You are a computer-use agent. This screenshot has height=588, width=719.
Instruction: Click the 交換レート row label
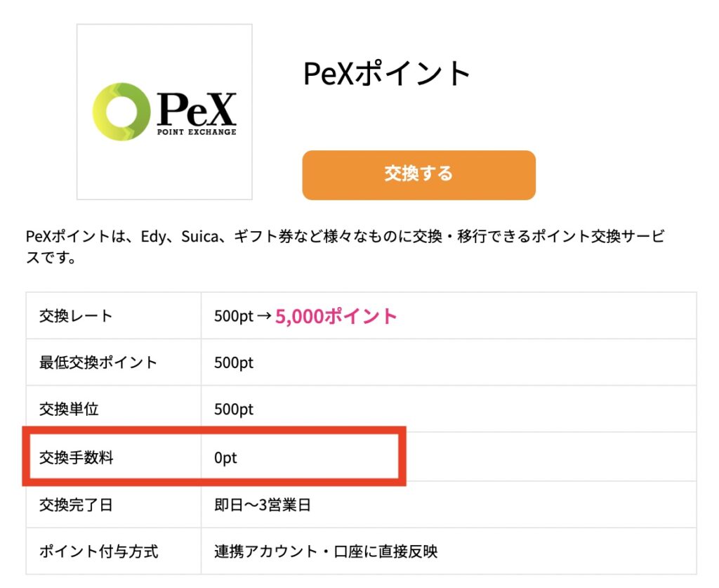pyautogui.click(x=76, y=316)
